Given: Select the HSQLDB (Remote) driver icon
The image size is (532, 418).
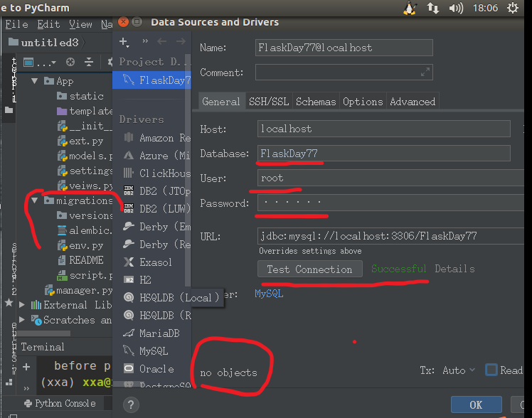Looking at the screenshot, I should 129,316.
